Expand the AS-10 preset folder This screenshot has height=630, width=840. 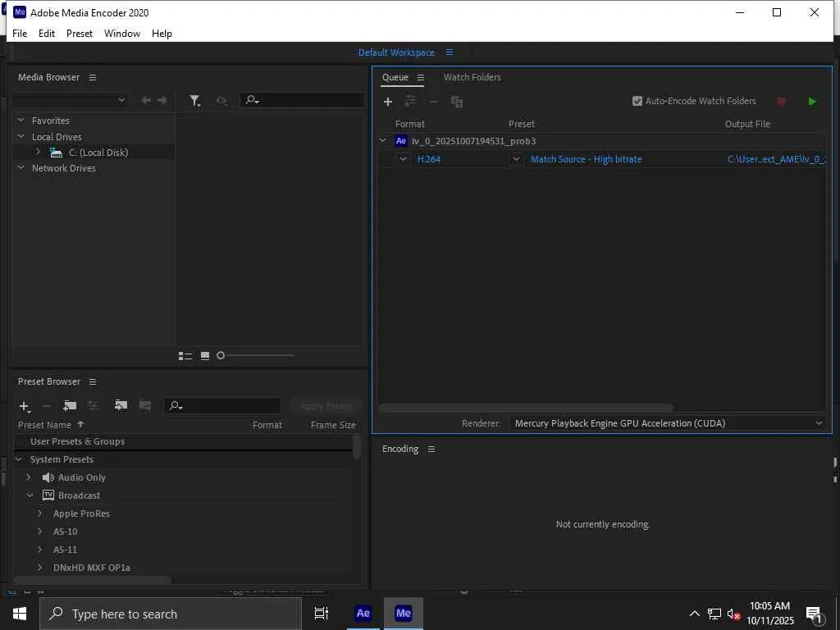pyautogui.click(x=39, y=532)
